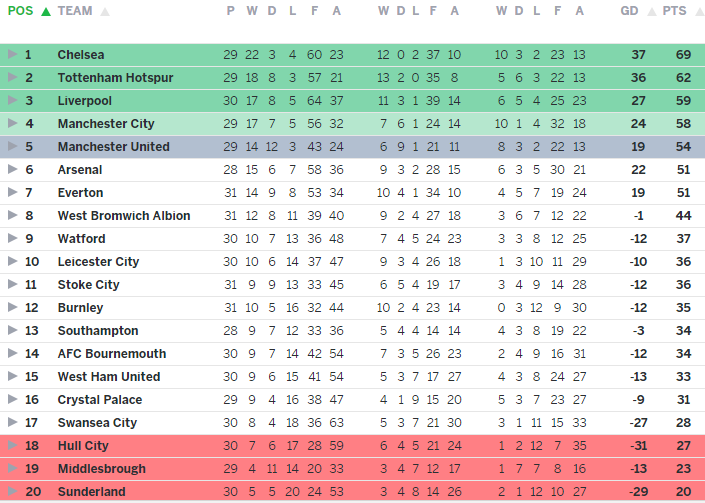Expand the Arsenal row arrow

pyautogui.click(x=12, y=170)
